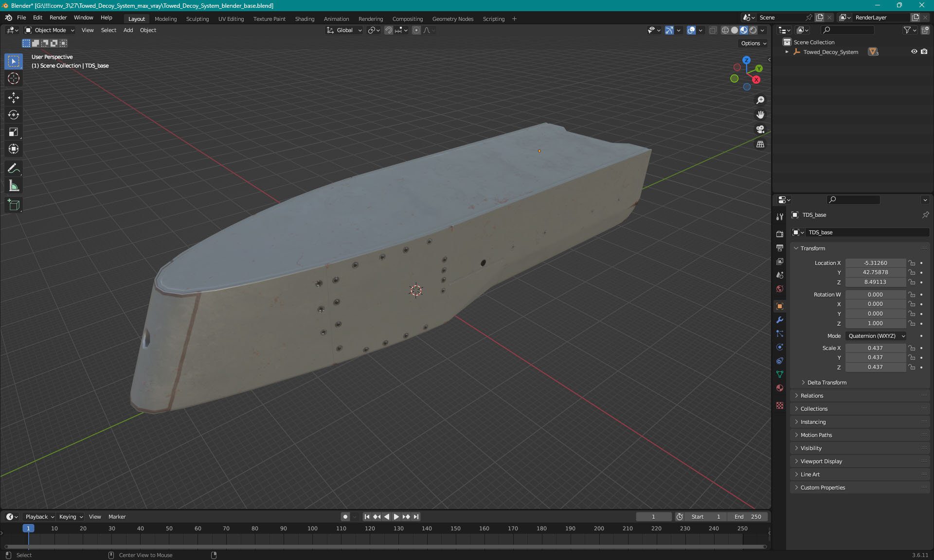Open the Material properties tab

tap(780, 388)
